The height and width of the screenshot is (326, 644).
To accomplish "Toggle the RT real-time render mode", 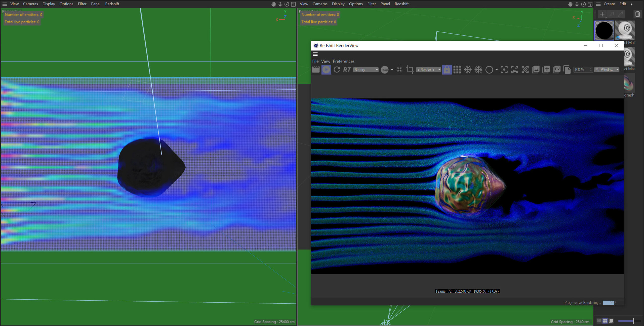I will [x=347, y=70].
